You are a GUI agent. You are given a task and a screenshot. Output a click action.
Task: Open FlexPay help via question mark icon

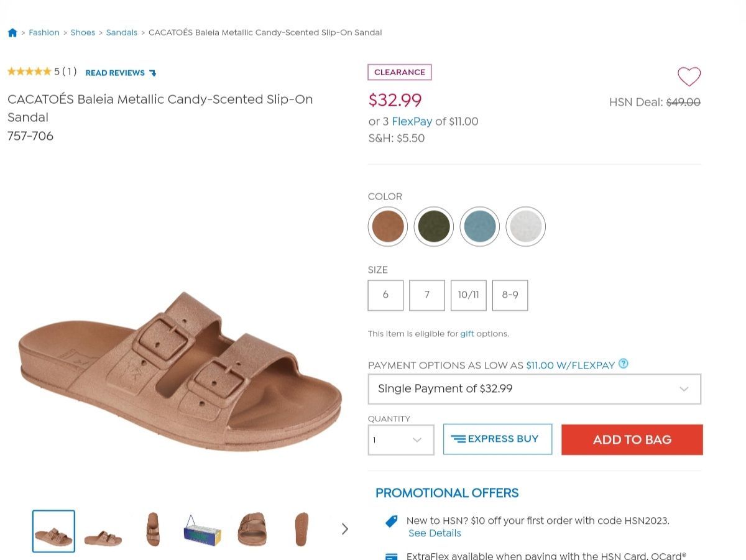point(623,364)
